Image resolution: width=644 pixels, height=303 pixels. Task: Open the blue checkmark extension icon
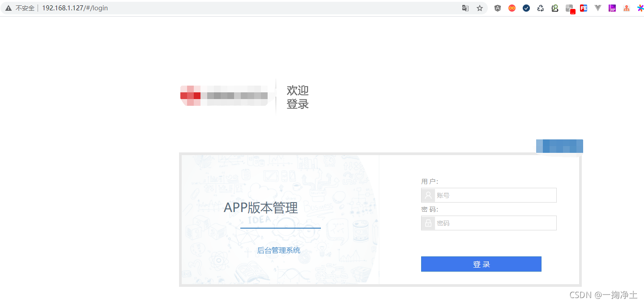click(526, 8)
